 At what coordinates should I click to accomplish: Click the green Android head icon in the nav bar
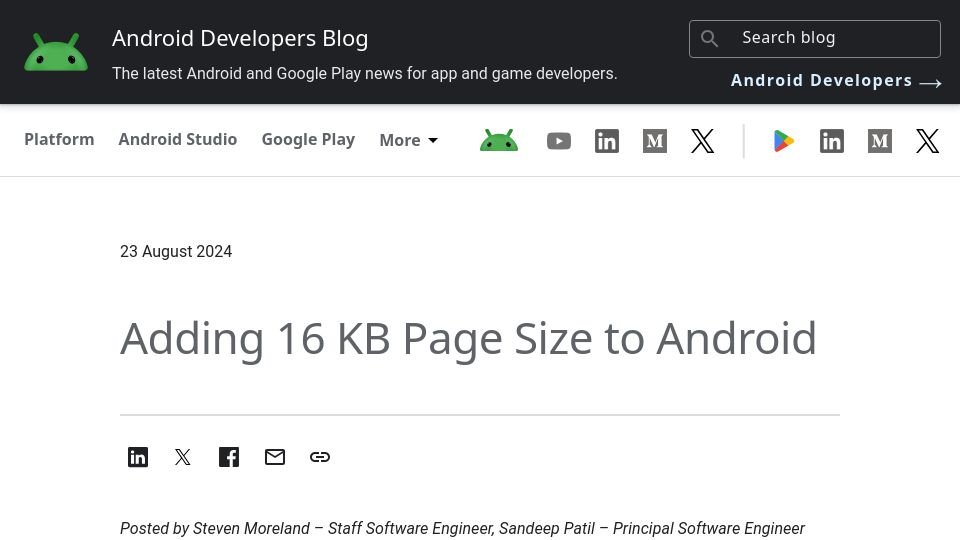[499, 140]
